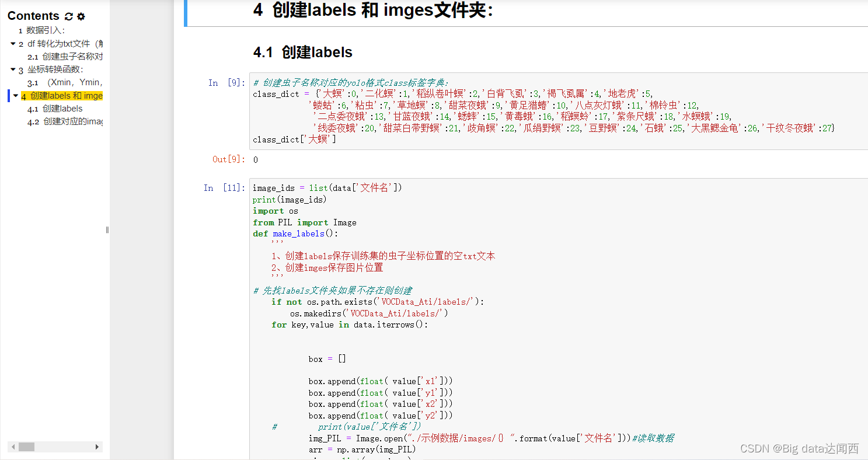Viewport: 868px width, 460px height.
Task: Collapse section 3 坐标转换函数 arrow
Action: click(x=13, y=70)
